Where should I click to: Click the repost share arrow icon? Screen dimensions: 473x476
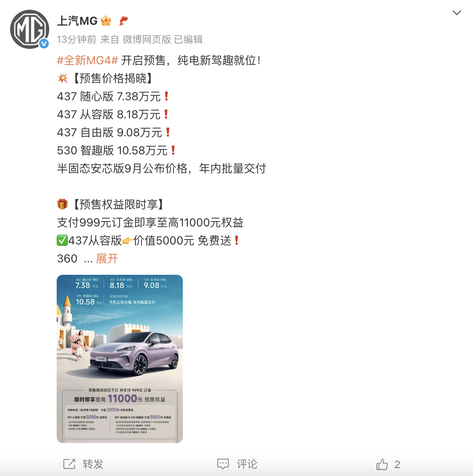click(69, 464)
